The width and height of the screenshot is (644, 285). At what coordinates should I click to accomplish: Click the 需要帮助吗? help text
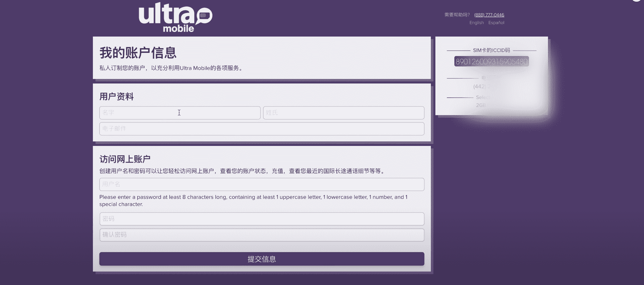click(457, 15)
